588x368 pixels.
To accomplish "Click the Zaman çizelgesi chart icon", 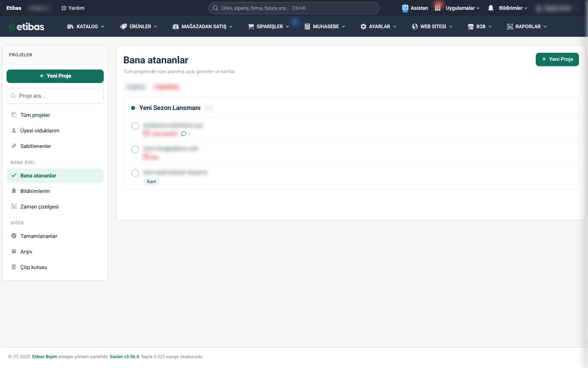I will coord(14,206).
